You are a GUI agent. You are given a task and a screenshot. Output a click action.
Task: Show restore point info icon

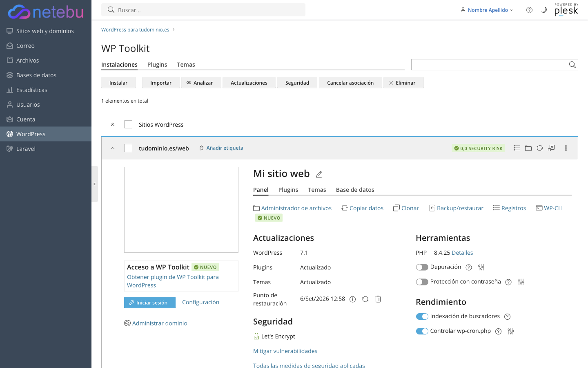click(353, 299)
